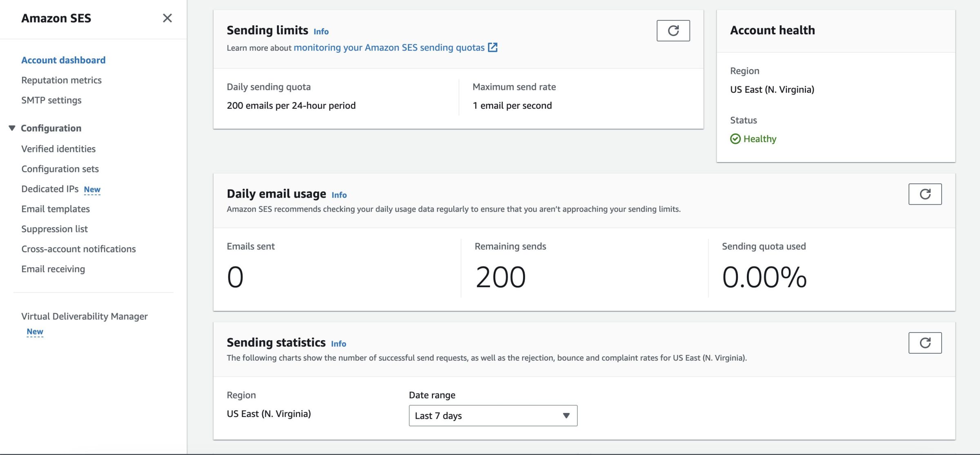Refresh the Sending statistics panel
The width and height of the screenshot is (980, 455).
pyautogui.click(x=925, y=343)
